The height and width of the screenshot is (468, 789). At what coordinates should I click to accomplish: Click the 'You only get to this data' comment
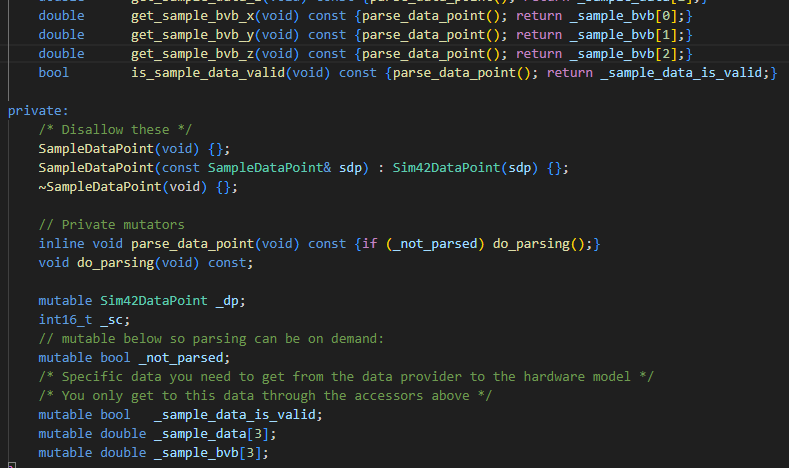[265, 396]
